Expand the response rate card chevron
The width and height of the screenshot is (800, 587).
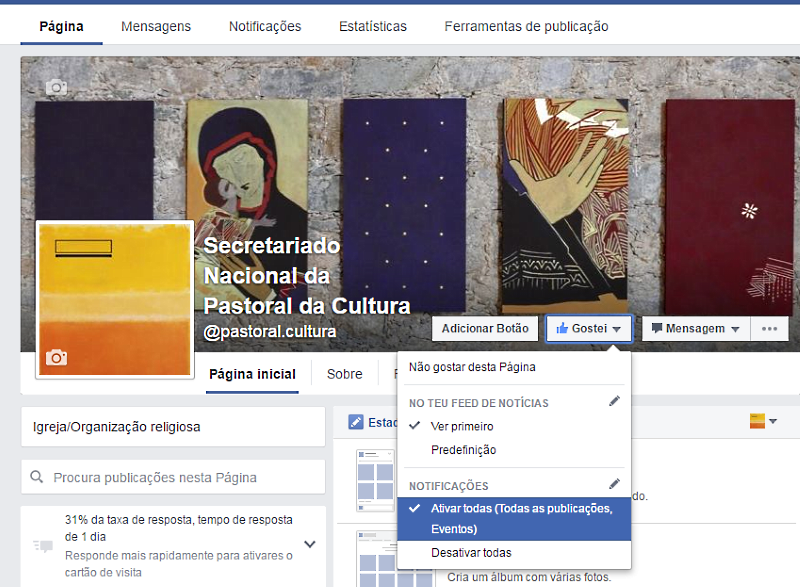(x=310, y=544)
